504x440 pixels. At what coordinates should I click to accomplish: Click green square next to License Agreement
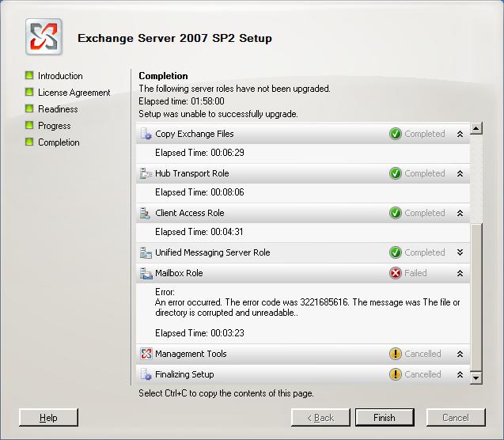[29, 92]
